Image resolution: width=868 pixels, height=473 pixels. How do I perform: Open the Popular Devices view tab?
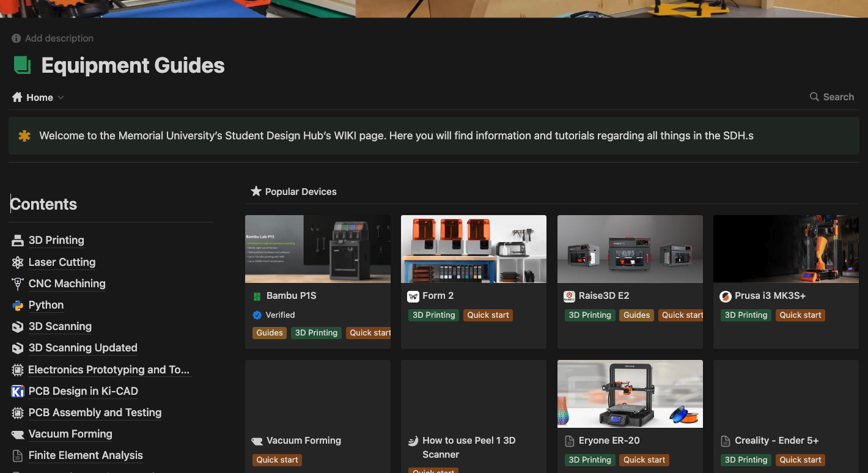pos(294,191)
